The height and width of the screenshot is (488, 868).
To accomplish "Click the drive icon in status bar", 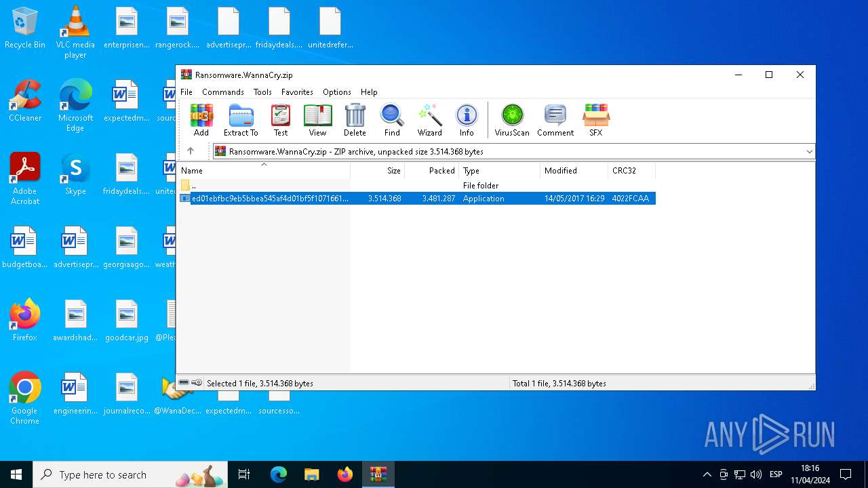I will click(184, 383).
